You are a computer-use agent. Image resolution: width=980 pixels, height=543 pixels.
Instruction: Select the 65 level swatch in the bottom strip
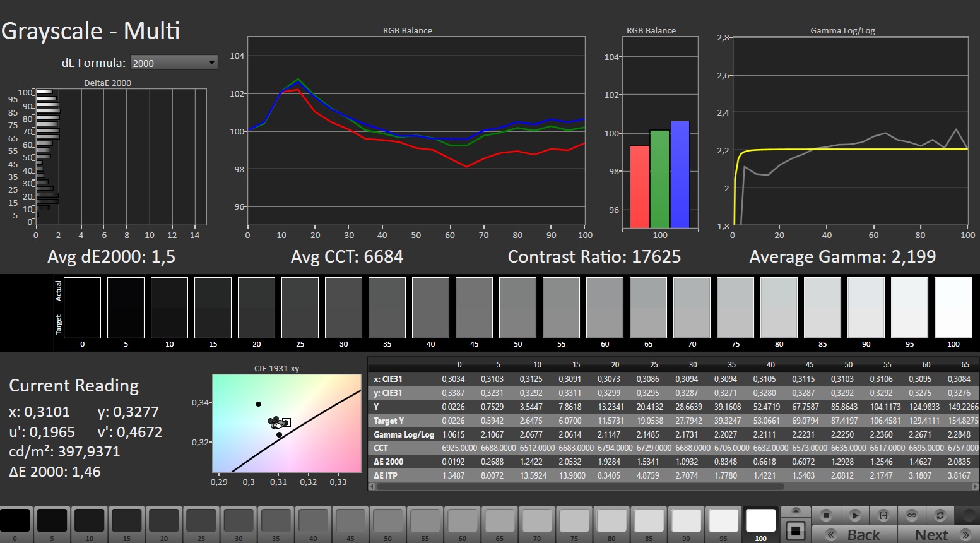point(500,520)
